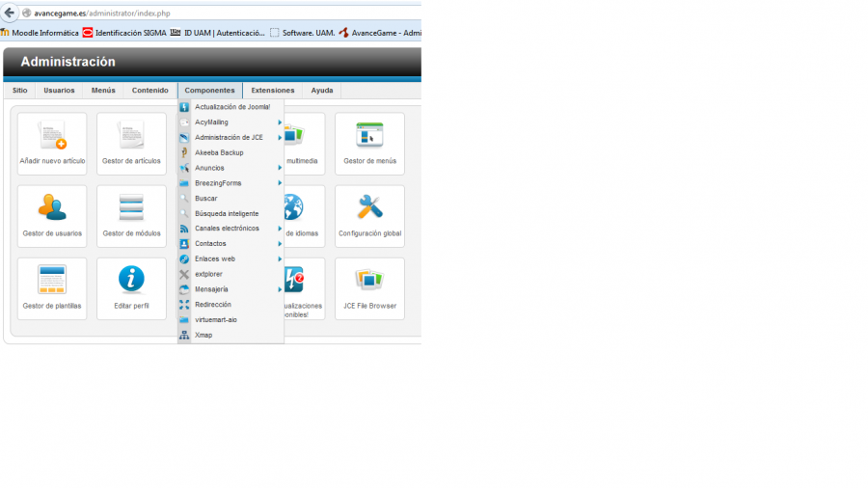
Task: Open updates available lightning icon
Action: [x=294, y=280]
